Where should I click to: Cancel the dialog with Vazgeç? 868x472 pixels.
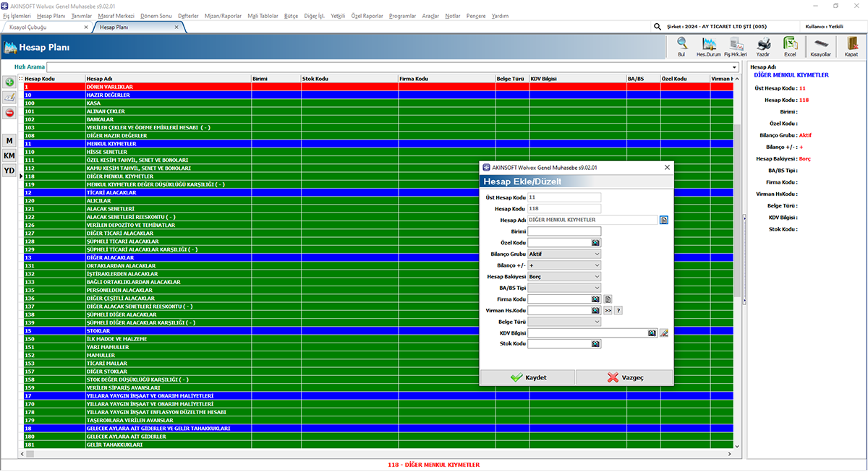(624, 377)
